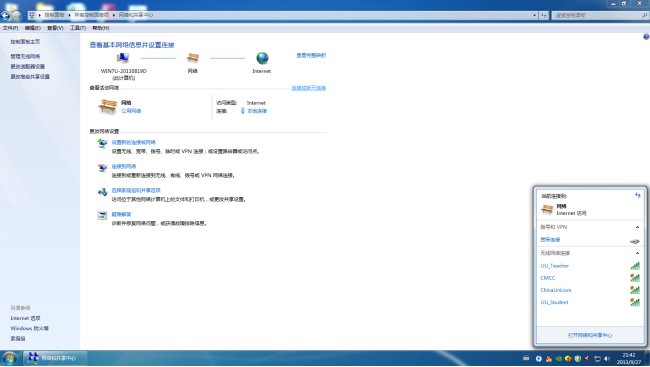Click signal bars icon beside CMCC
Image resolution: width=650 pixels, height=367 pixels.
point(635,277)
